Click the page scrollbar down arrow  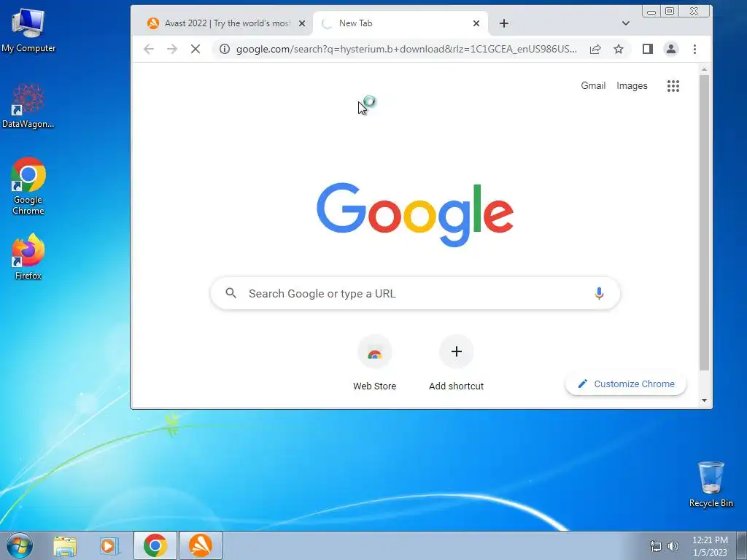tap(704, 400)
